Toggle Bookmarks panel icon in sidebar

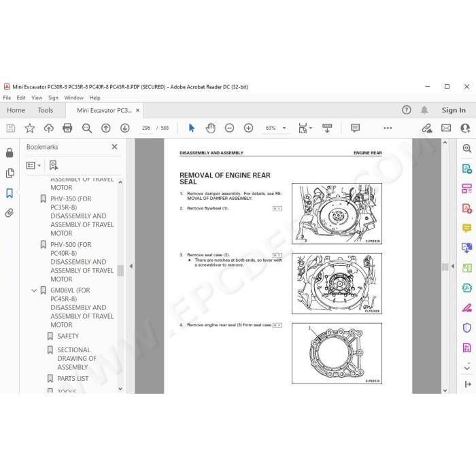[10, 193]
